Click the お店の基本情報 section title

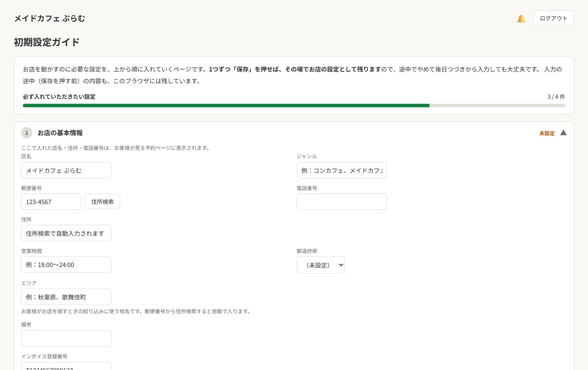pyautogui.click(x=60, y=133)
